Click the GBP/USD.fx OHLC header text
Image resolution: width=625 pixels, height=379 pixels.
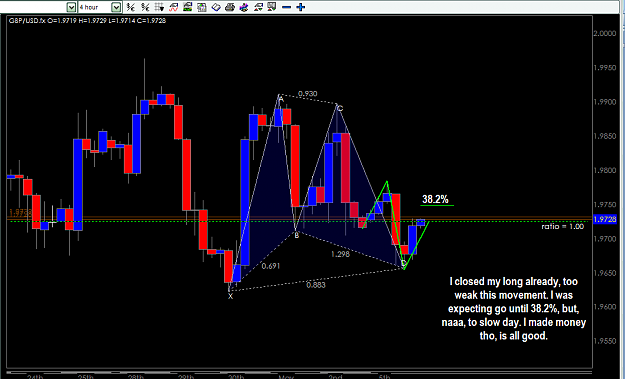tap(87, 20)
